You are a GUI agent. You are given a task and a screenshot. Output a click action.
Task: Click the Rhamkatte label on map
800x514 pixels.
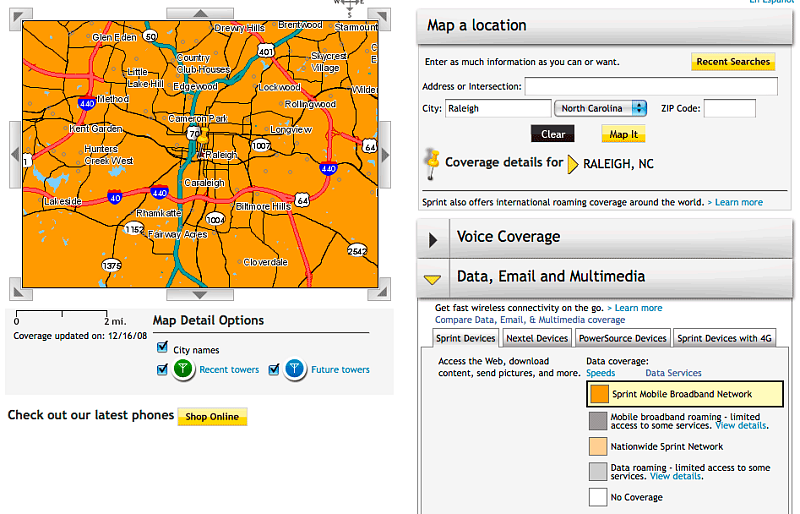pyautogui.click(x=159, y=213)
